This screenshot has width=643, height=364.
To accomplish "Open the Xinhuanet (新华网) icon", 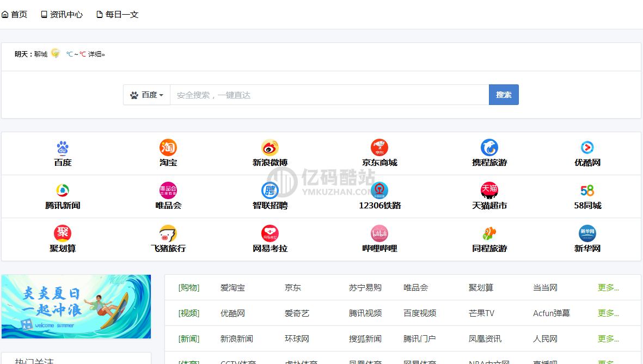I will point(587,233).
